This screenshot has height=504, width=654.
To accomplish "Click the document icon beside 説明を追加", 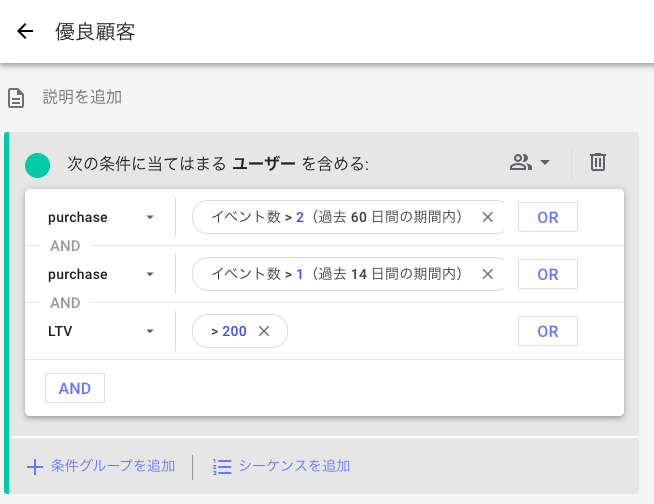I will tap(16, 98).
